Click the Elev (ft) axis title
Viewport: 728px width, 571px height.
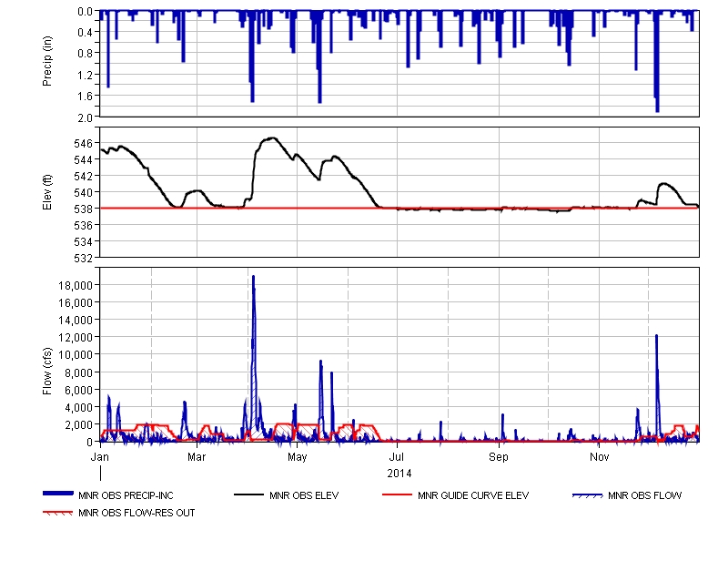[47, 192]
